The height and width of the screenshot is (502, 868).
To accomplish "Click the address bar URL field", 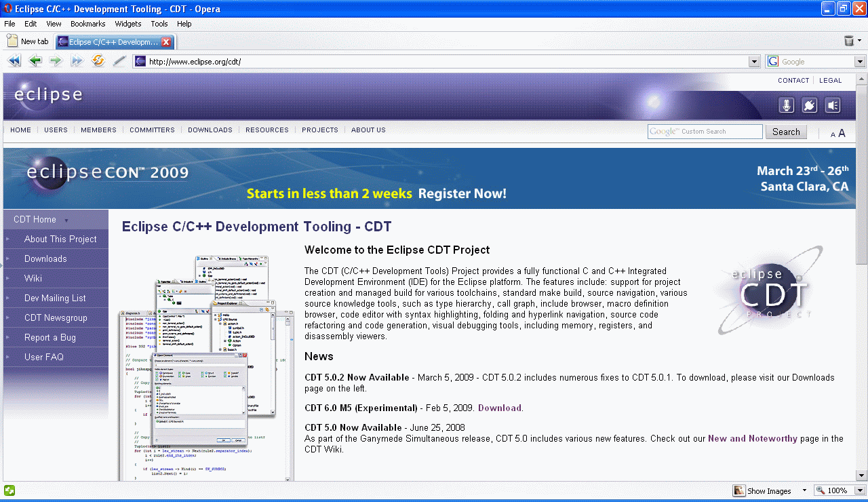I will click(448, 62).
